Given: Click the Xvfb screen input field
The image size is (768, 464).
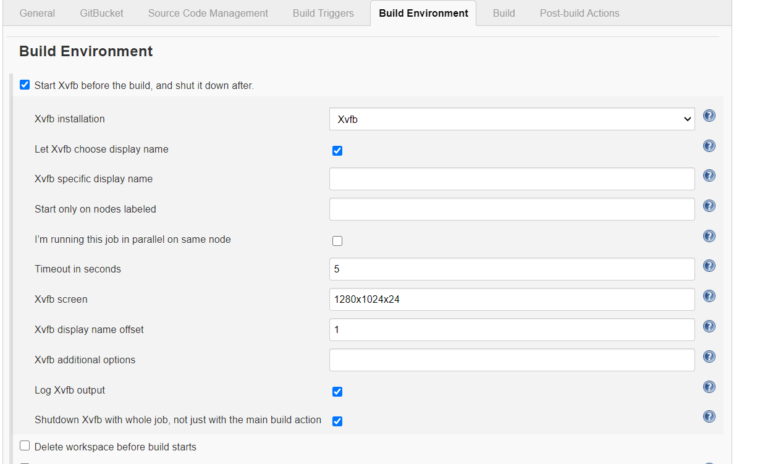Looking at the screenshot, I should click(512, 299).
